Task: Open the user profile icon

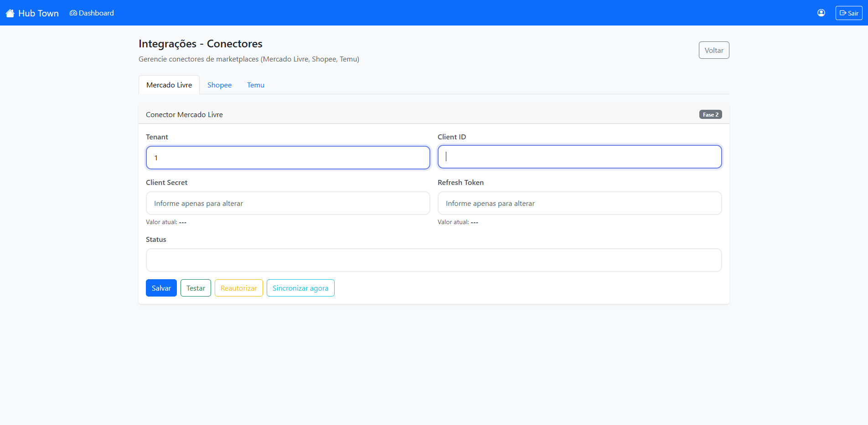Action: (821, 13)
